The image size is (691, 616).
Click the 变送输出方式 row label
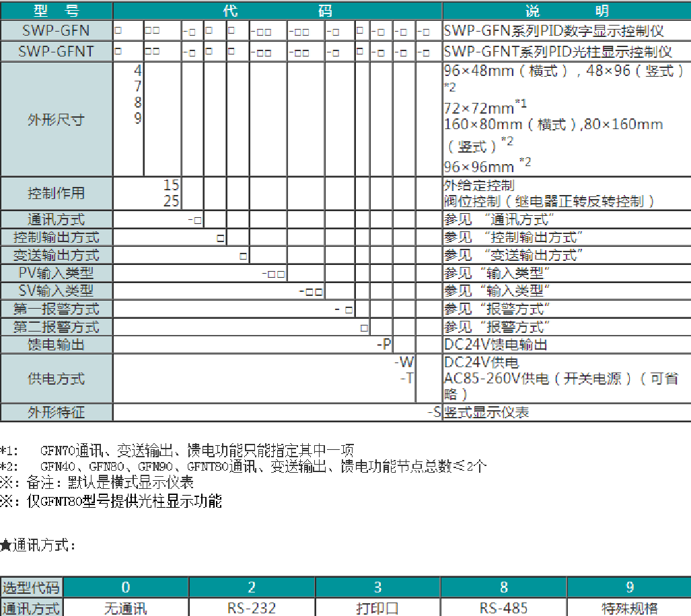pos(57,255)
